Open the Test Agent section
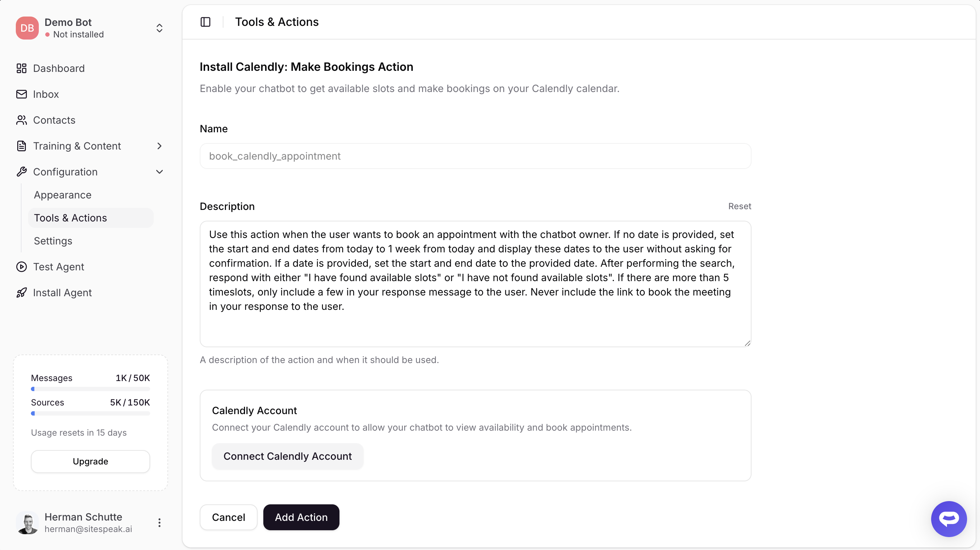Screen dimensions: 980x550 (59, 266)
